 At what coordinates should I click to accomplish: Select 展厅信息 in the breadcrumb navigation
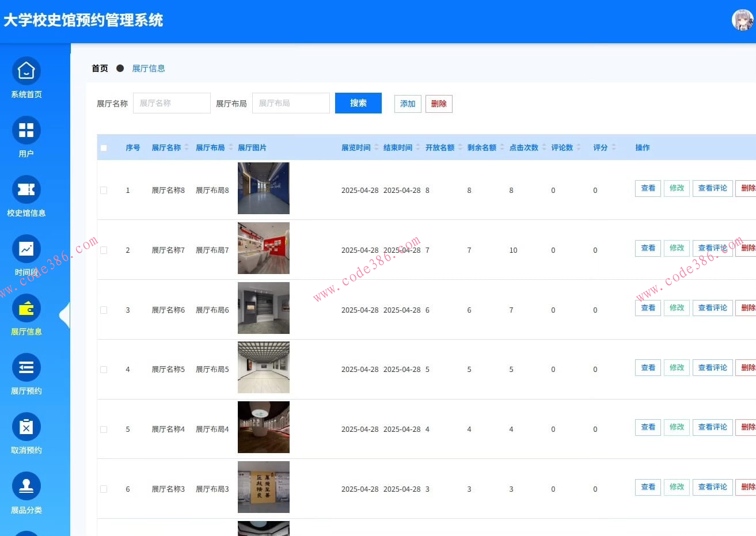coord(149,68)
